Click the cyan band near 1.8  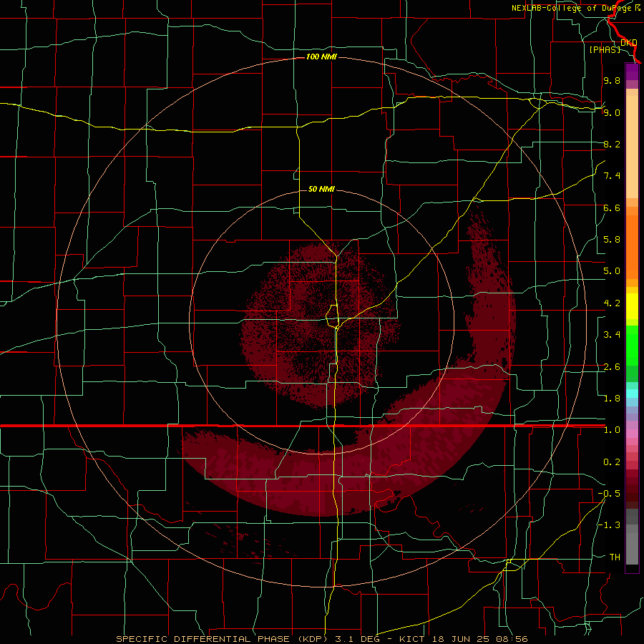pyautogui.click(x=632, y=394)
